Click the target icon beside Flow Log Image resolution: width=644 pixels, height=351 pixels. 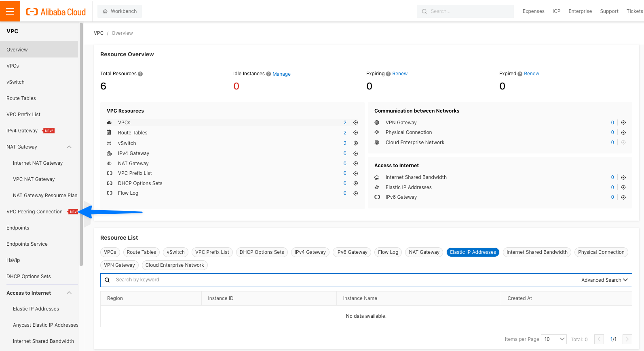356,194
